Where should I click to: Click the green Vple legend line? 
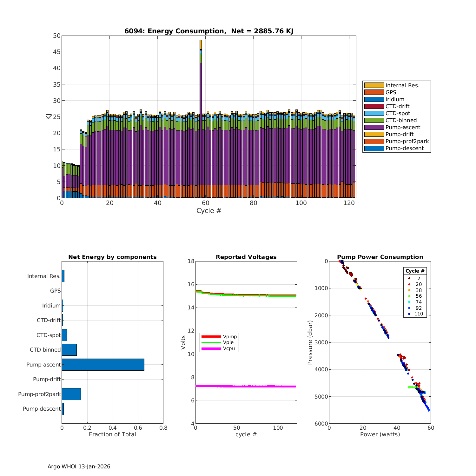(x=211, y=342)
